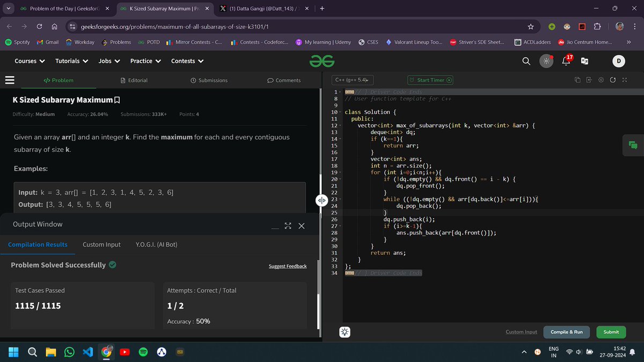Open the Custom Input link beside Compile & Run
The image size is (644, 362).
(521, 332)
